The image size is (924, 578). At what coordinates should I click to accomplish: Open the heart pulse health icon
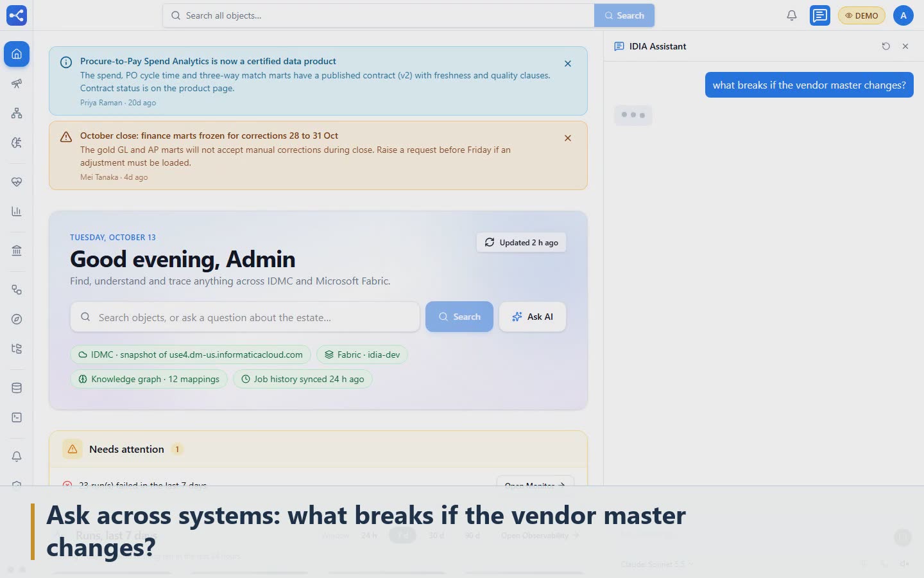(17, 182)
